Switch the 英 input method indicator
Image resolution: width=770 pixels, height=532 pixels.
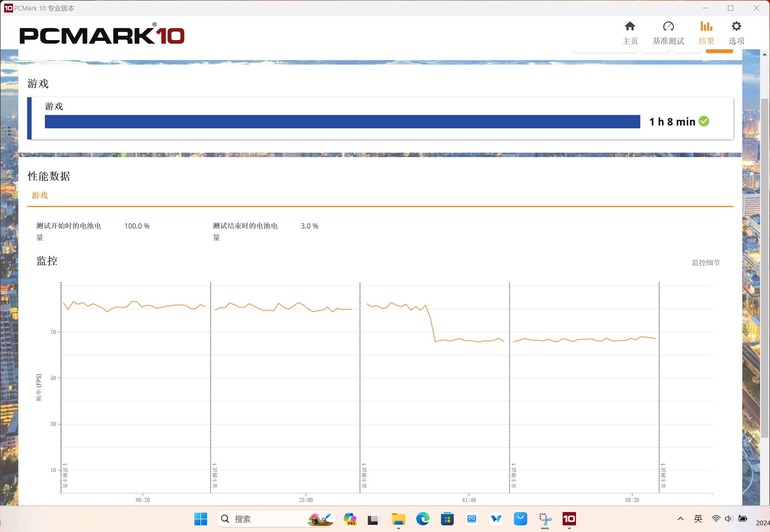tap(698, 519)
